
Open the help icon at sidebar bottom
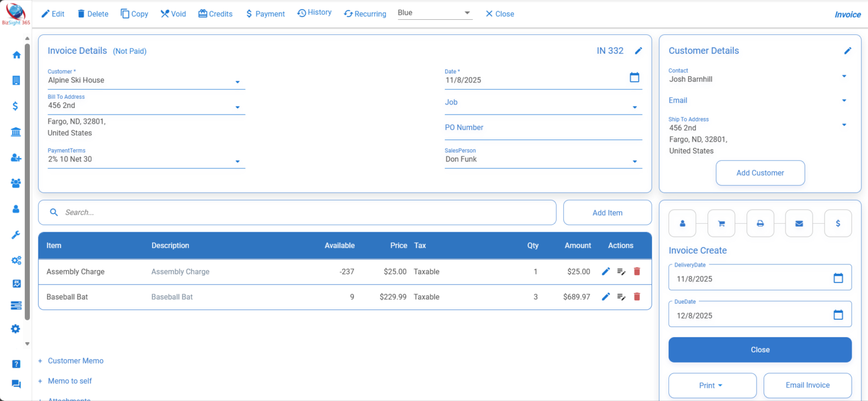[x=16, y=364]
